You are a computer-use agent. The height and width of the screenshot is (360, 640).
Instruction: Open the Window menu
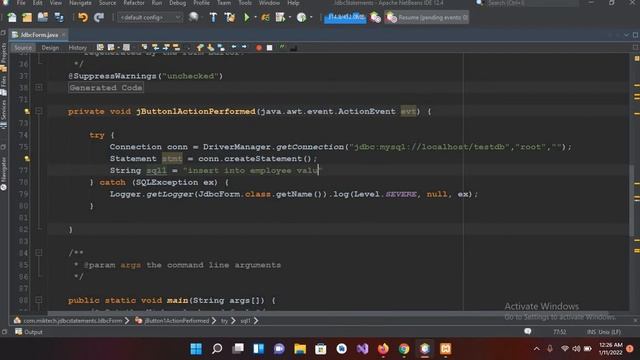click(x=269, y=3)
